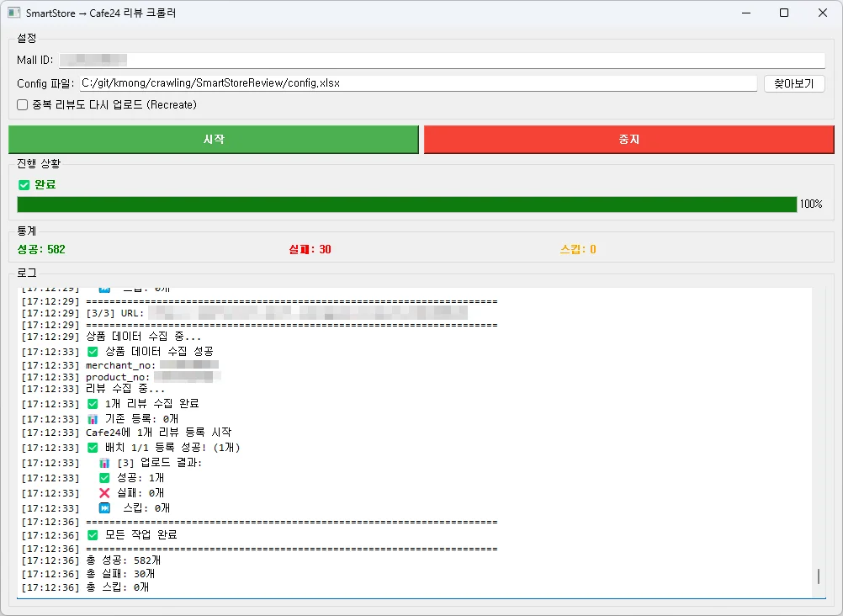Click the bar chart icon beside 기존 등록: 0개
843x616 pixels.
coord(93,417)
